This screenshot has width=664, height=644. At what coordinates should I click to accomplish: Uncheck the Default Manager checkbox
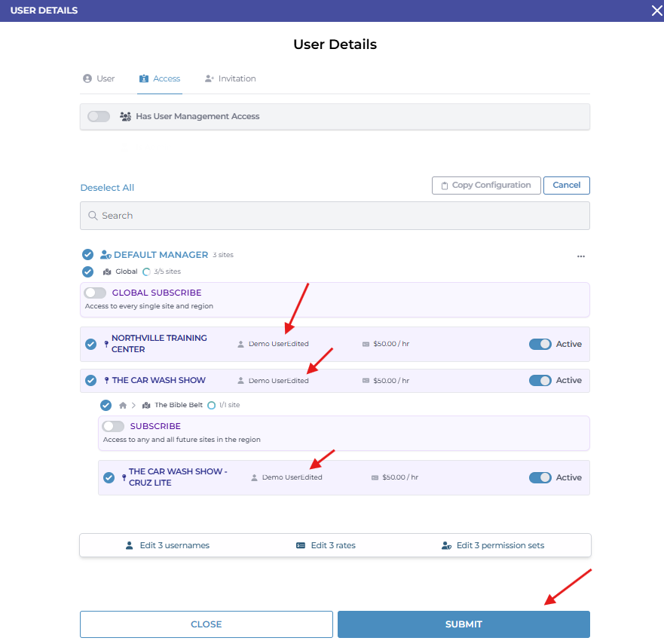tap(87, 255)
